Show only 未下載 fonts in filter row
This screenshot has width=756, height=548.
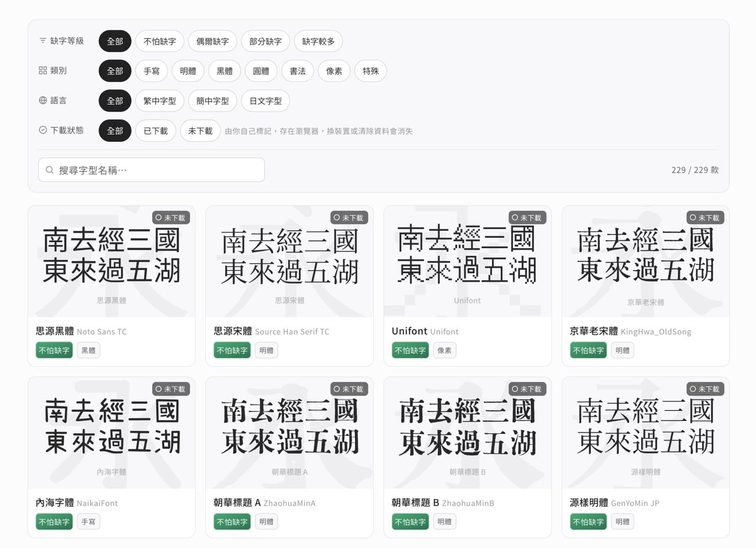(200, 131)
